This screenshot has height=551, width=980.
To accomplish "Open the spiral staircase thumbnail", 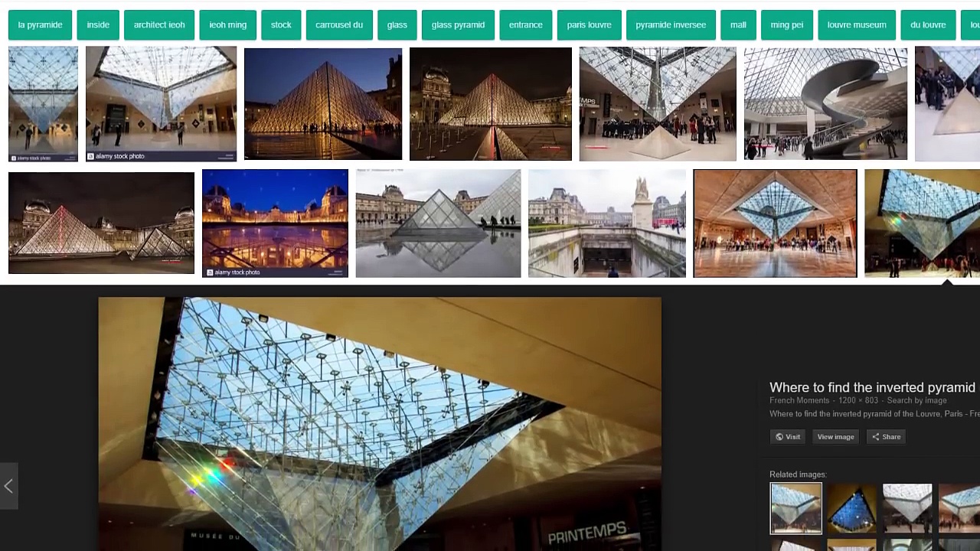I will [825, 104].
